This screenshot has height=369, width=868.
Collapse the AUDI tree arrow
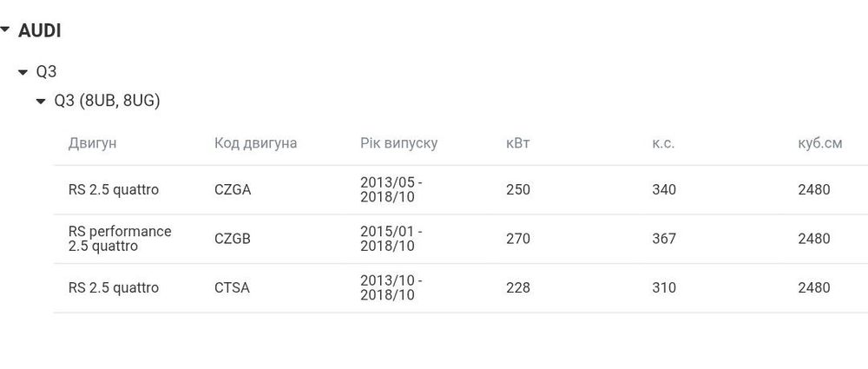pyautogui.click(x=5, y=31)
